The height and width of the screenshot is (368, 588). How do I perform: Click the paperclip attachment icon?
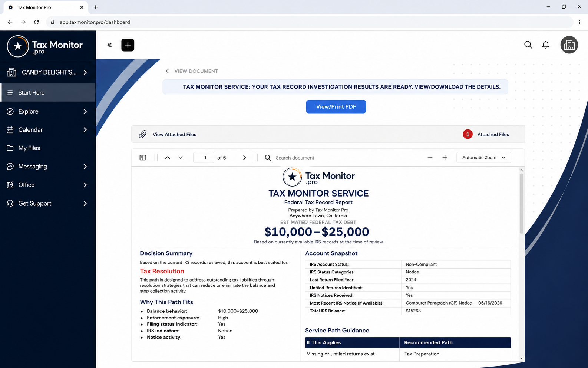pyautogui.click(x=143, y=134)
